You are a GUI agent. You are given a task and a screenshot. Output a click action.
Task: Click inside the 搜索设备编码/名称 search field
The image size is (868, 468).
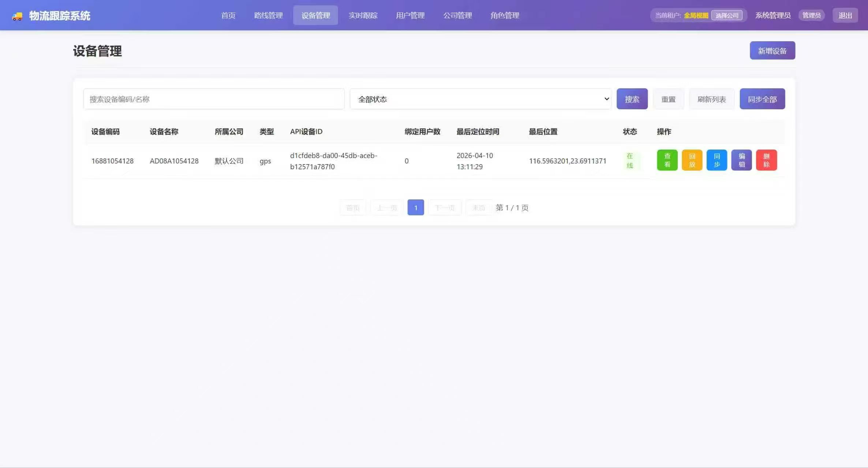213,99
